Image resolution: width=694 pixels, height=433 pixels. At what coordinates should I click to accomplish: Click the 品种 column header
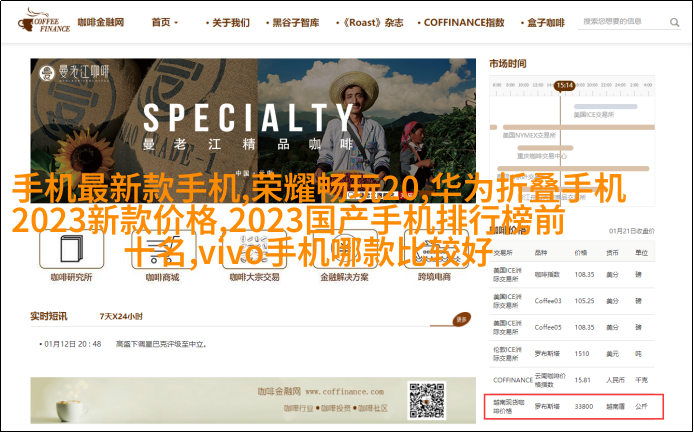coord(541,253)
